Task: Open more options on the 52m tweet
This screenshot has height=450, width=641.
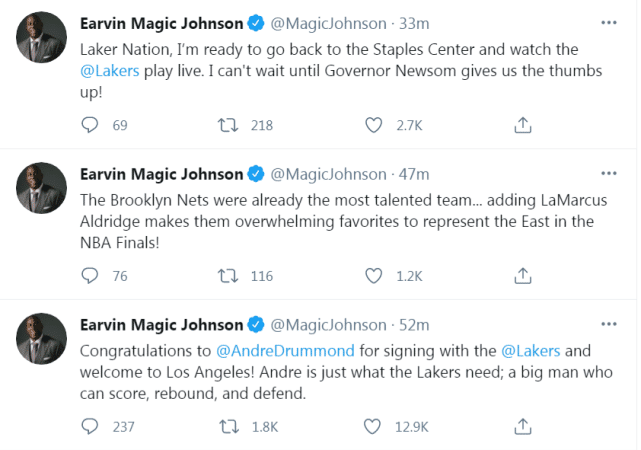Action: click(608, 324)
